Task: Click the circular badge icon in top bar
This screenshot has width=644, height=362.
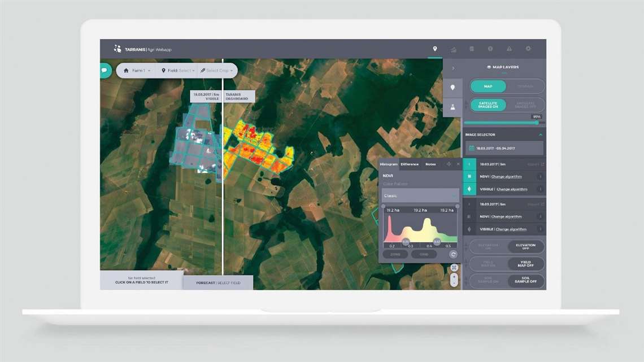Action: pos(490,49)
